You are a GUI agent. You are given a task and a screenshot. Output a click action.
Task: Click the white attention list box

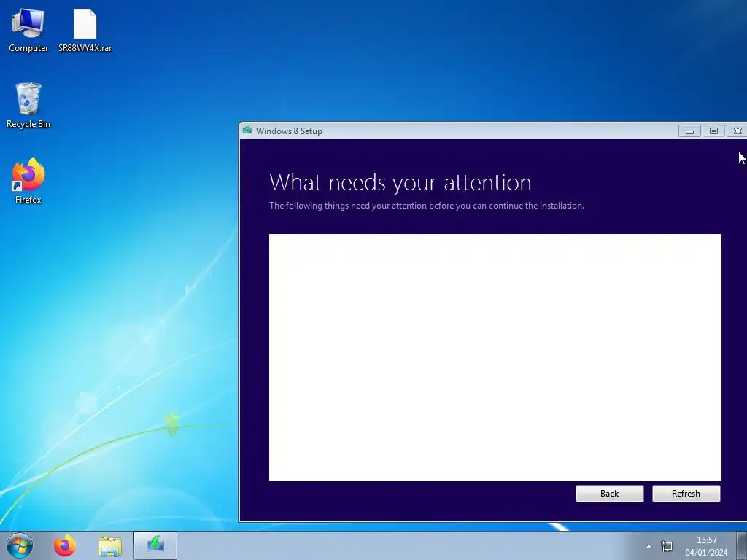pyautogui.click(x=495, y=357)
